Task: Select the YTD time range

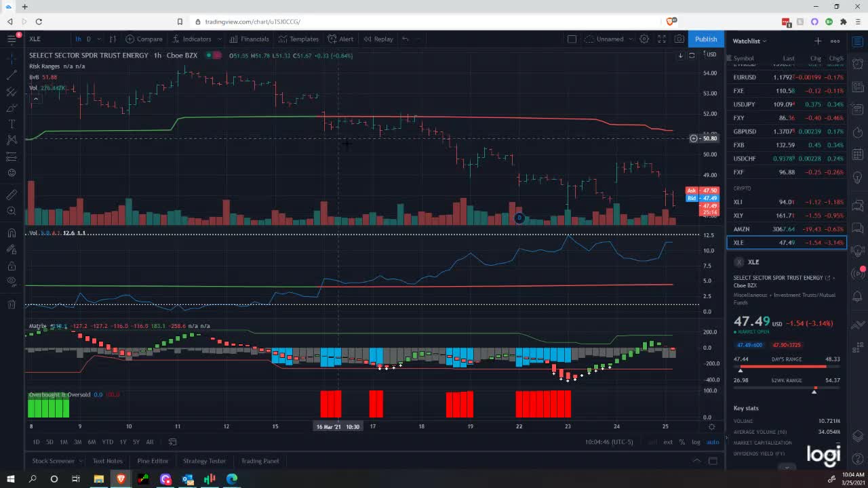Action: (x=107, y=442)
